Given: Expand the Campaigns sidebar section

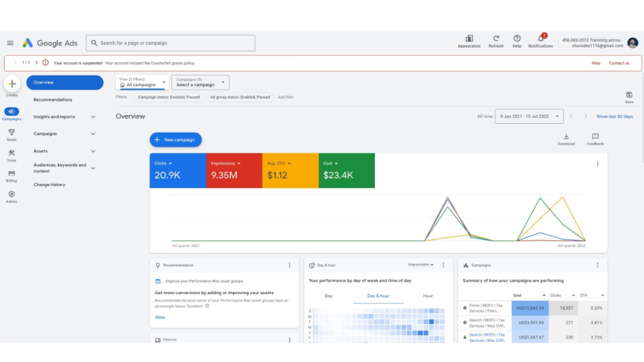Looking at the screenshot, I should (x=93, y=134).
